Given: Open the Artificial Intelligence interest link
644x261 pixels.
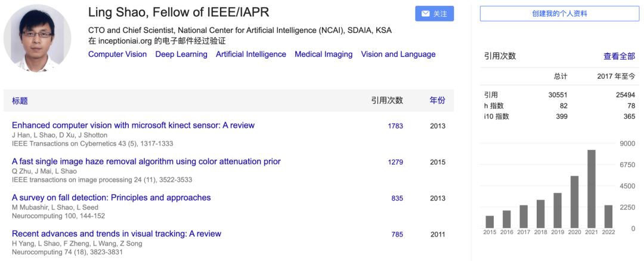Looking at the screenshot, I should (251, 54).
